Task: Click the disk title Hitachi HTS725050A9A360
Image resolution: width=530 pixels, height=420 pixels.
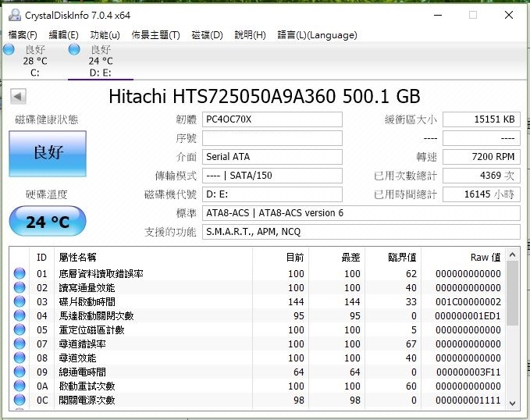Action: pyautogui.click(x=265, y=96)
